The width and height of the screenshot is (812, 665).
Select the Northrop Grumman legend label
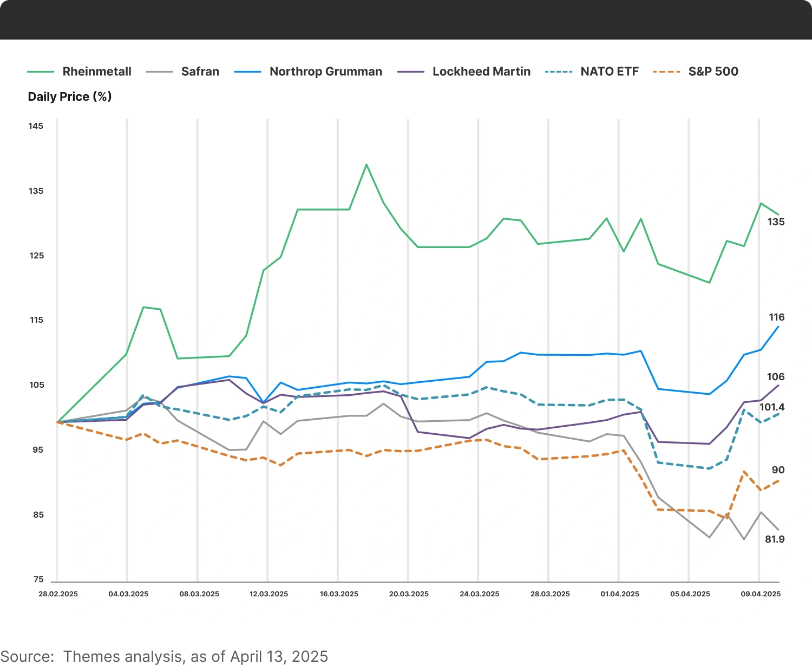click(326, 71)
